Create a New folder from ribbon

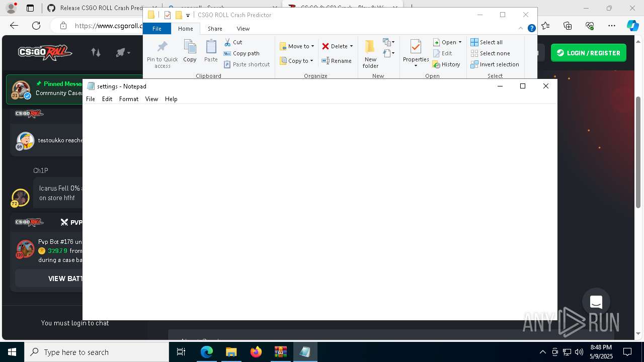click(x=370, y=54)
